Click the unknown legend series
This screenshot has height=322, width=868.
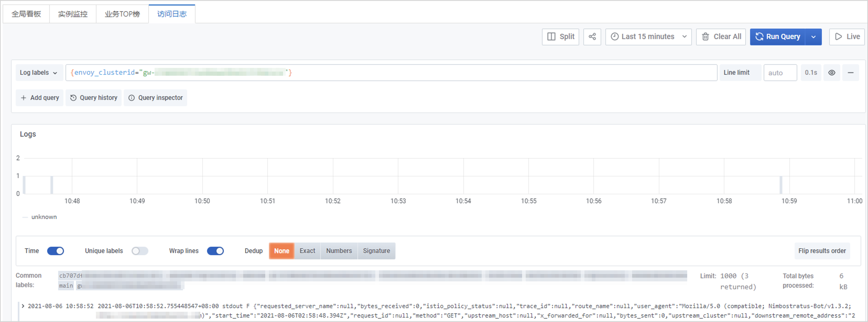[44, 217]
